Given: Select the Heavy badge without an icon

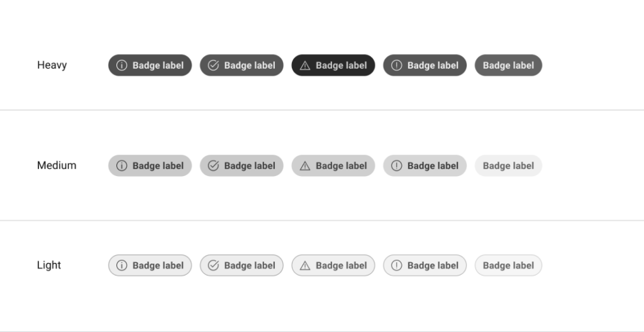Looking at the screenshot, I should (x=508, y=65).
